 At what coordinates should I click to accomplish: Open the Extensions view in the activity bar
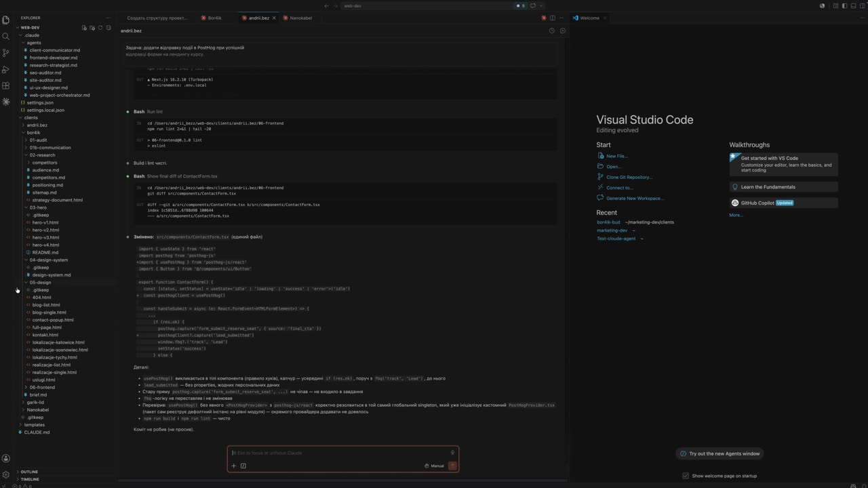pyautogui.click(x=6, y=85)
